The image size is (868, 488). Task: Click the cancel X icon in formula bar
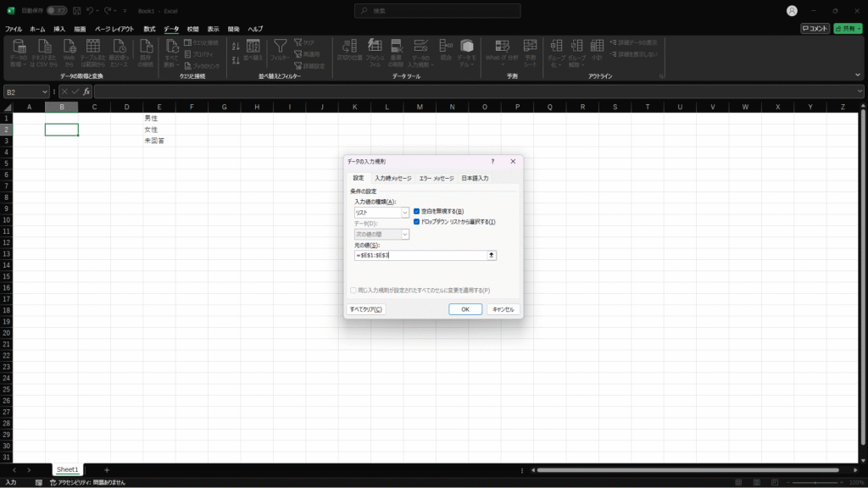pyautogui.click(x=64, y=91)
